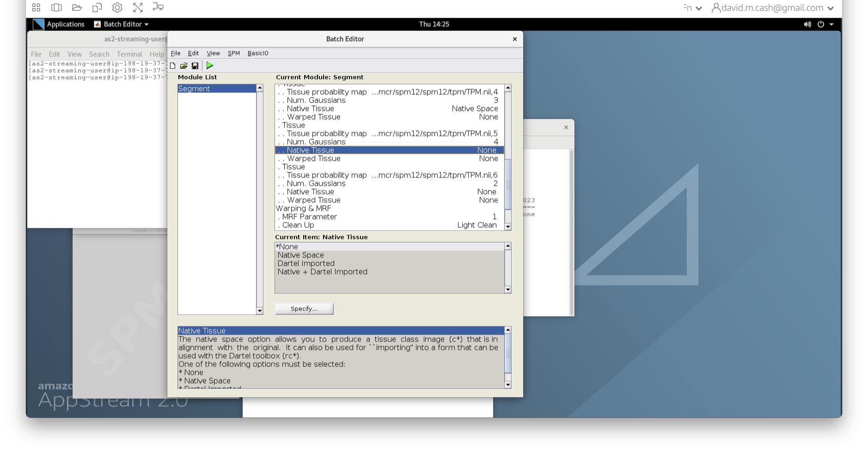Open the Batch Editor application menu in top panel

[x=122, y=24]
